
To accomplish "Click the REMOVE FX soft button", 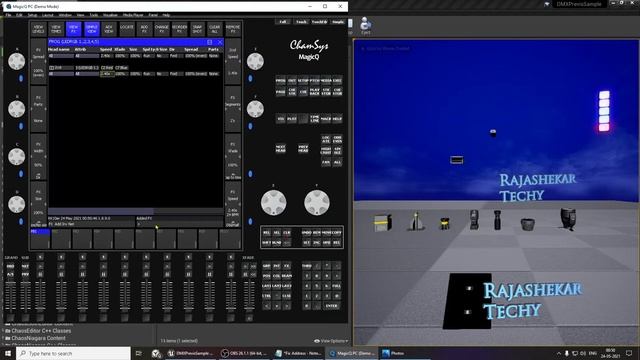I will (233, 29).
